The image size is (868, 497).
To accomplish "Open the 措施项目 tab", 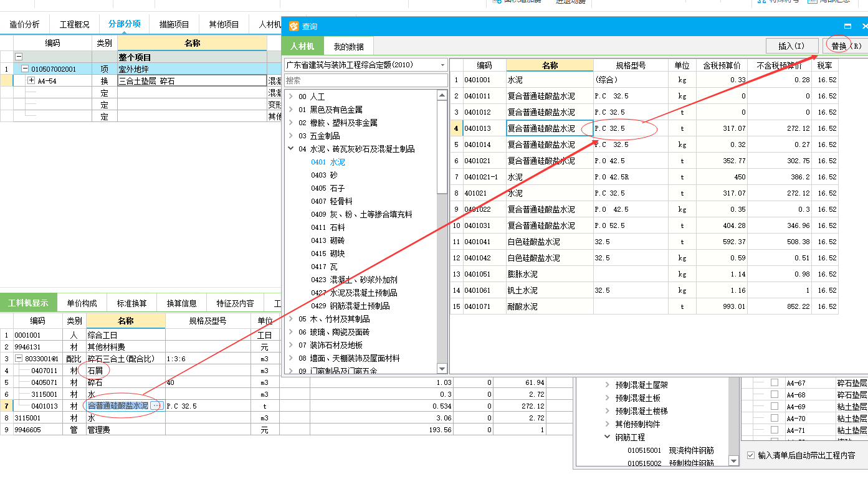I will tap(174, 25).
